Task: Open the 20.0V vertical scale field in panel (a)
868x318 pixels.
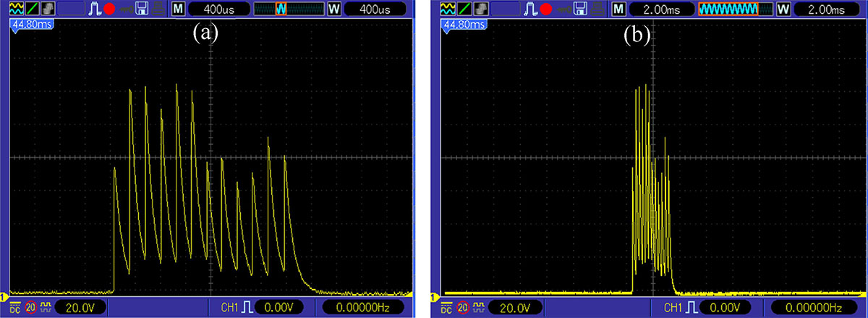Action: (80, 306)
